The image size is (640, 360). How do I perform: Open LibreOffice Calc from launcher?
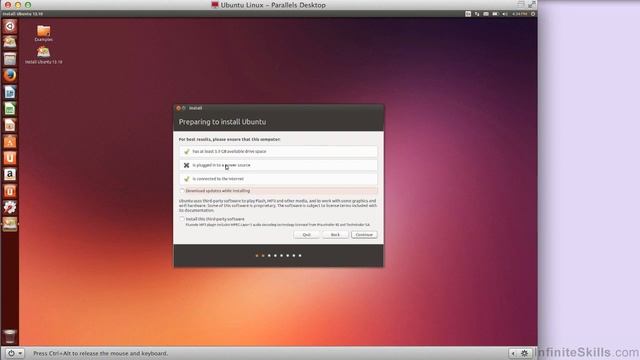click(10, 109)
